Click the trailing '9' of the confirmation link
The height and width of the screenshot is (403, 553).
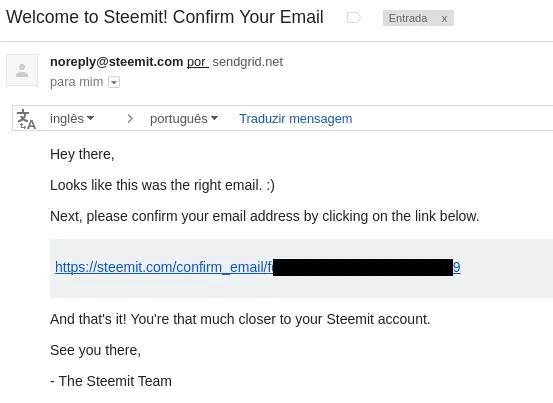click(457, 267)
